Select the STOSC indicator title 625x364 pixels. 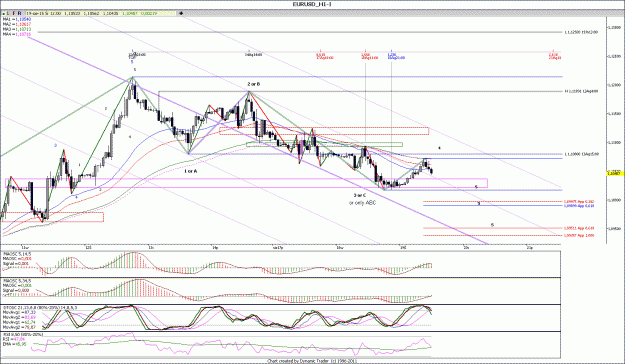click(40, 308)
